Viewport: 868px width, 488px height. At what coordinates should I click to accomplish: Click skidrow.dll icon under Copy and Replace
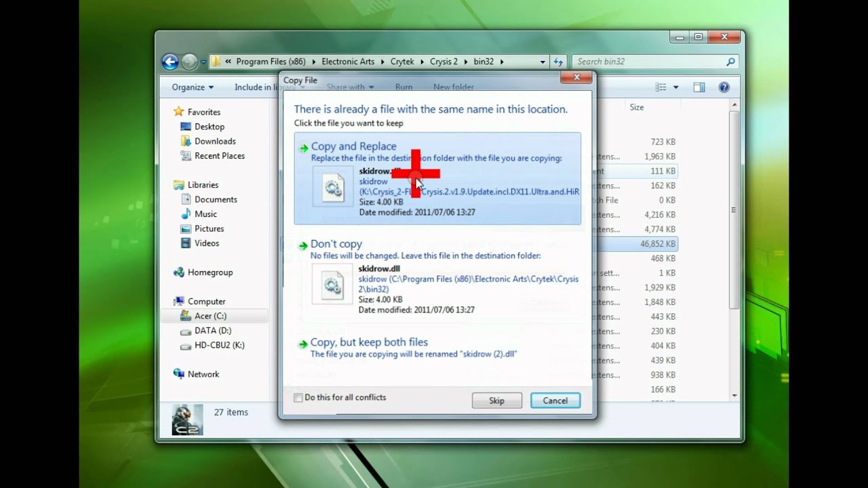(x=333, y=186)
